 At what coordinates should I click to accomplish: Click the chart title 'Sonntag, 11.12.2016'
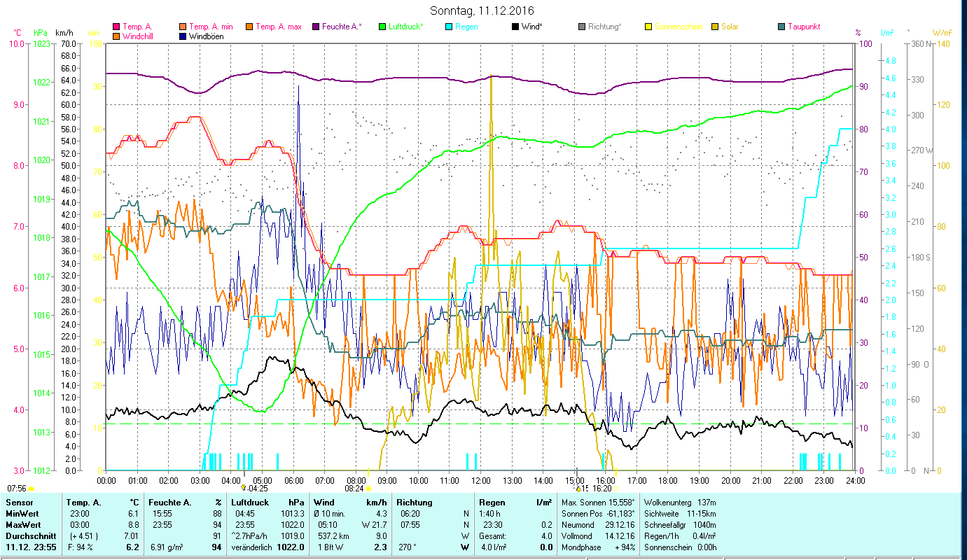(482, 10)
